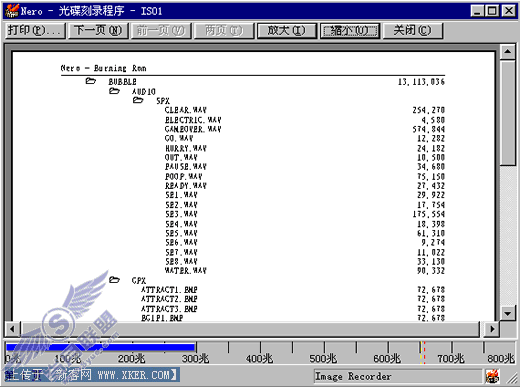Click the BUBBLE folder icon
The height and width of the screenshot is (387, 520).
90,81
